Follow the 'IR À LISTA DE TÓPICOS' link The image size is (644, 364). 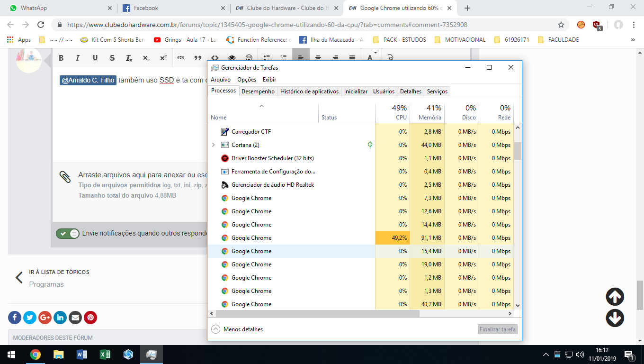tap(59, 272)
